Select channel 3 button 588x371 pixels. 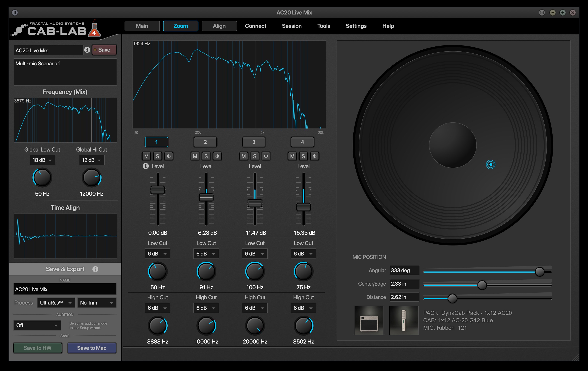[x=254, y=142]
